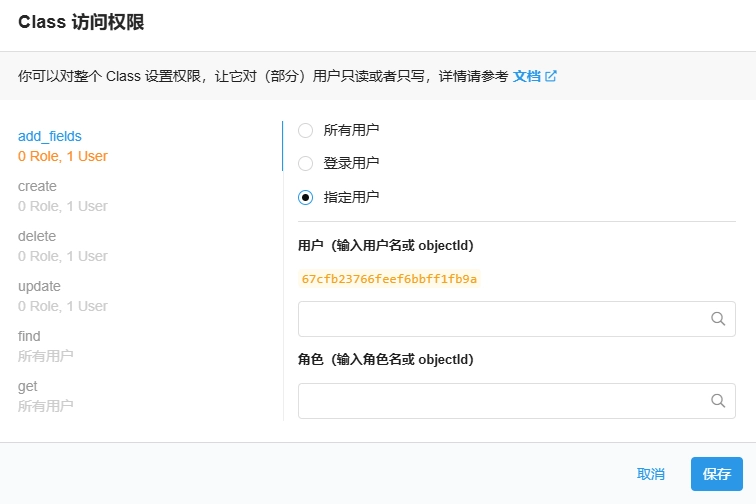Click external link icon beside 文档
Screen dimensions: 756x504
coord(551,76)
